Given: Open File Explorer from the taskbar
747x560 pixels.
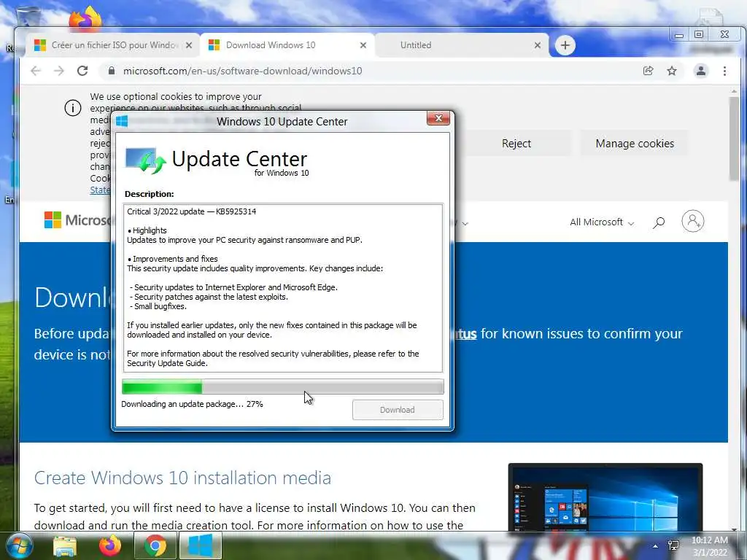Looking at the screenshot, I should coord(65,545).
